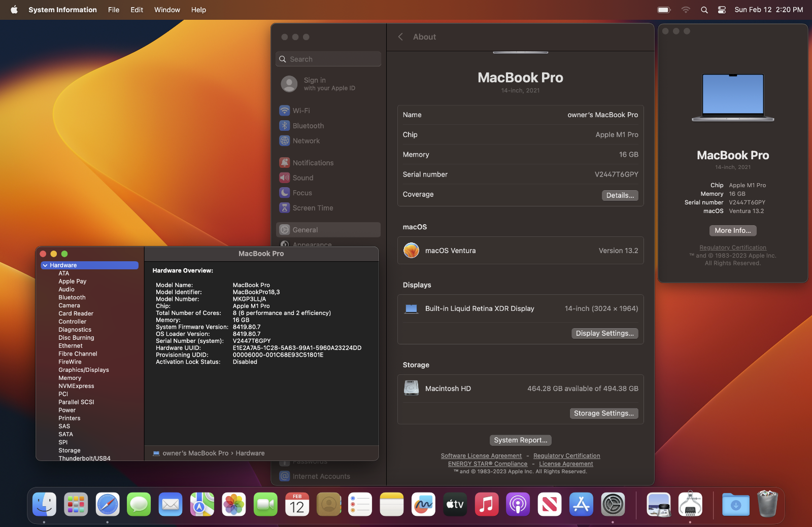The height and width of the screenshot is (527, 812).
Task: Select Thunderbolt/USB4 in Hardware list
Action: coord(84,458)
